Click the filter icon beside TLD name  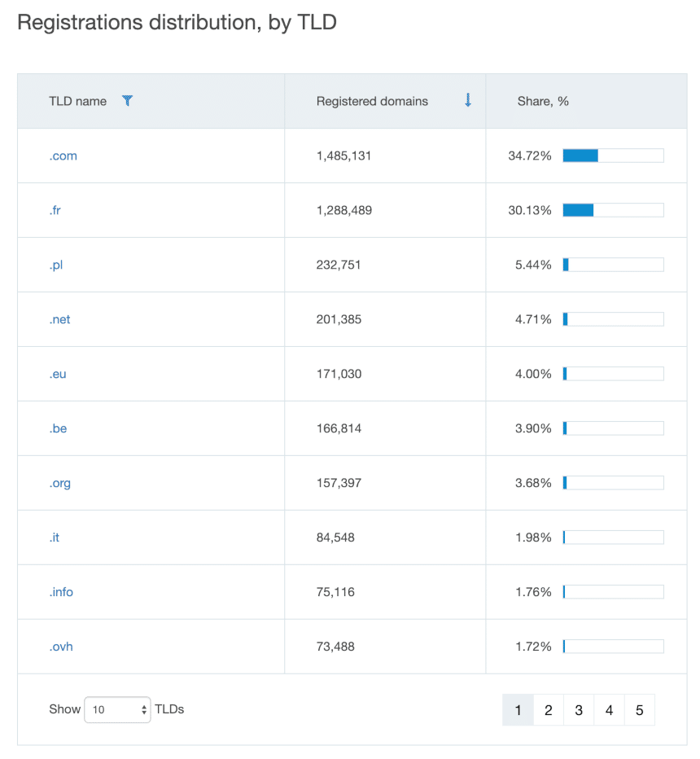click(127, 100)
